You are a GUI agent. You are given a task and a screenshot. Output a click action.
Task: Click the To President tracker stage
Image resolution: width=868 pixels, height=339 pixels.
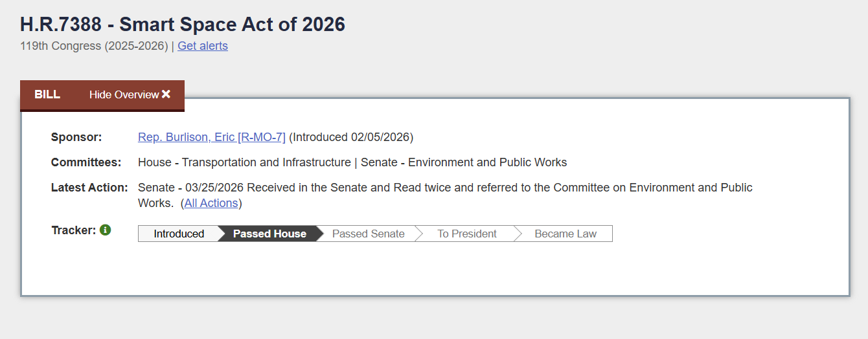coord(467,234)
